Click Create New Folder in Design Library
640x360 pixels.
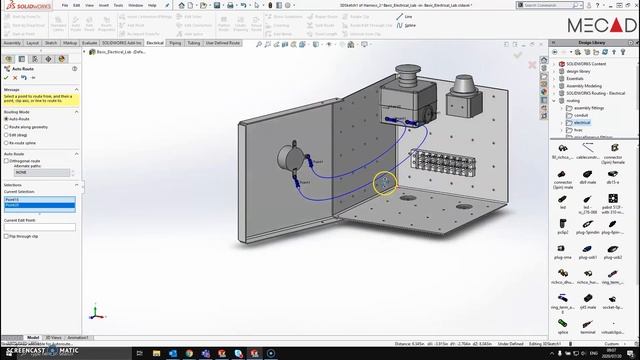click(596, 52)
